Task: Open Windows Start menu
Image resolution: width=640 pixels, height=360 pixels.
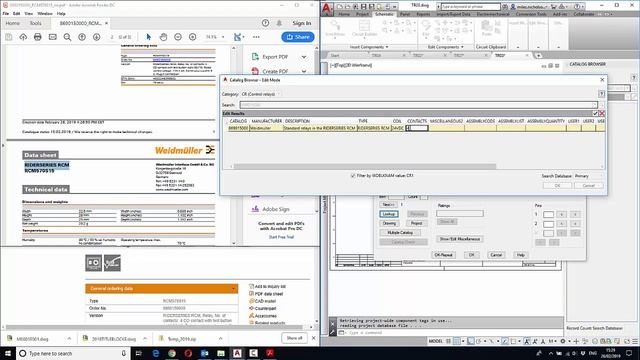Action: point(7,353)
